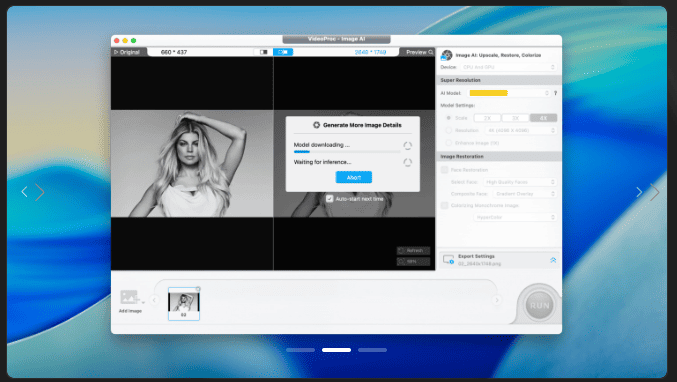677x382 pixels.
Task: Expand Export Settings double chevron
Action: point(553,260)
